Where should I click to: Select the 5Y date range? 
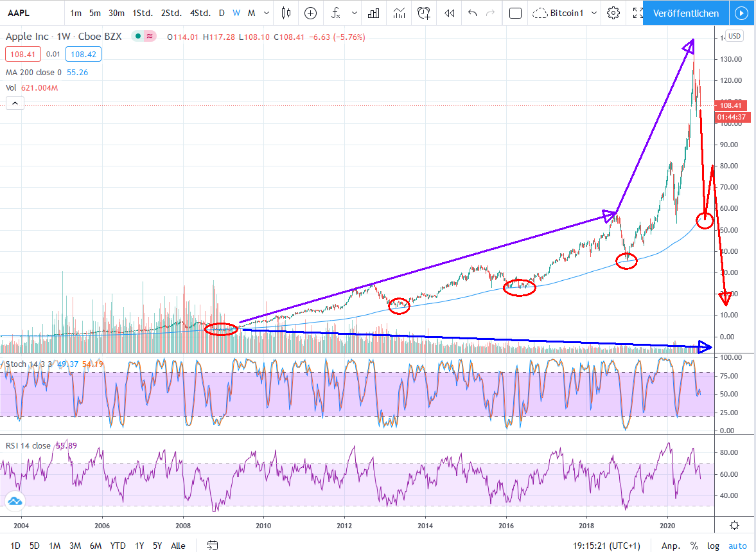point(157,546)
